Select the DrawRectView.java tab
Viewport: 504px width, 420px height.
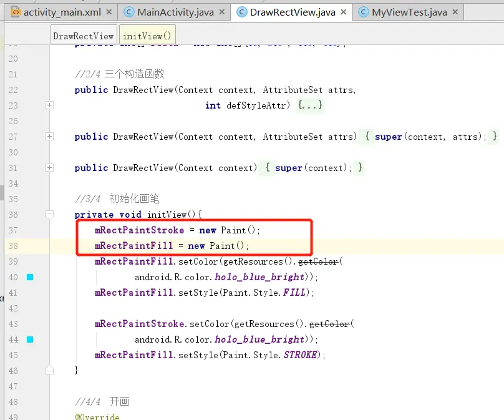(x=292, y=12)
